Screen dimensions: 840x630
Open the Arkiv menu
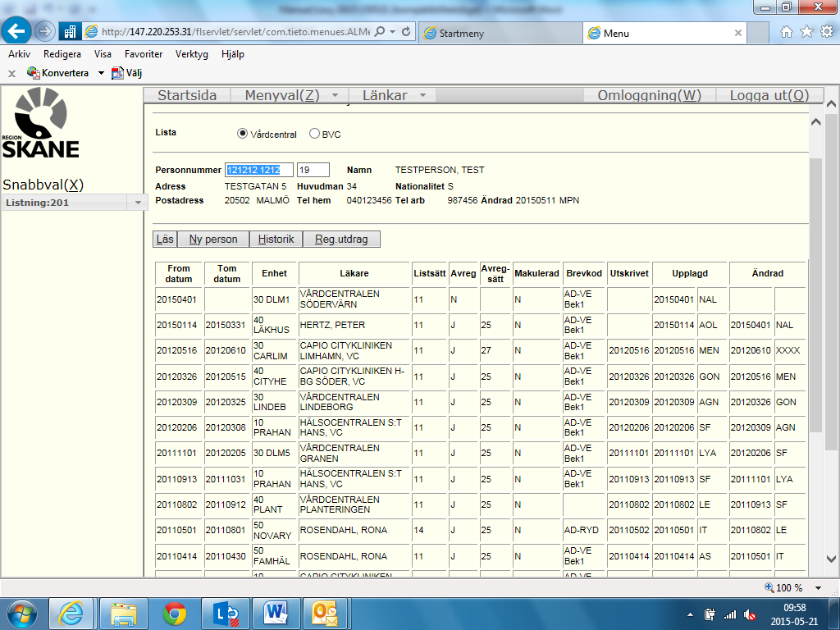[20, 54]
